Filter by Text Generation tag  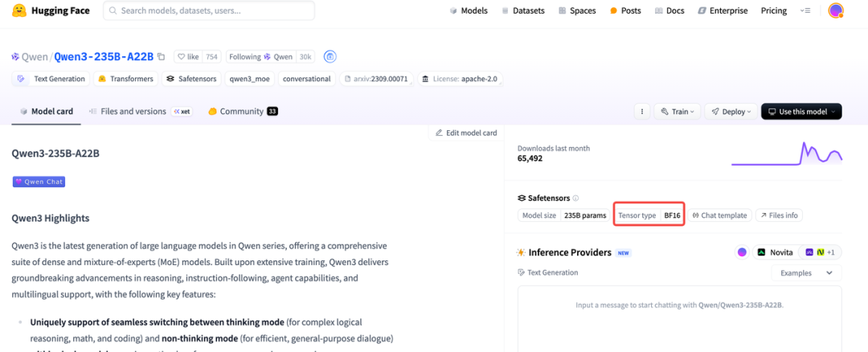tap(51, 79)
